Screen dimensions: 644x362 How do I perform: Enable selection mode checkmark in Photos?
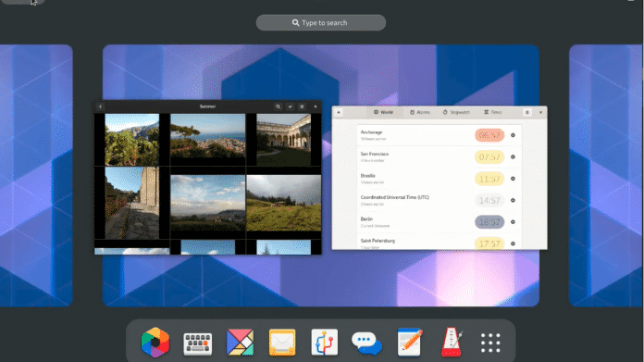(x=290, y=106)
